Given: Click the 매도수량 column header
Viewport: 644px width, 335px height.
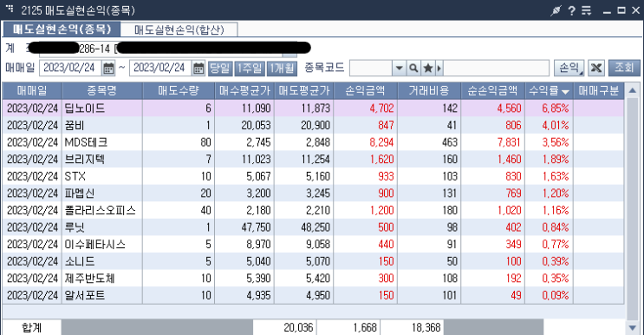Looking at the screenshot, I should pos(179,91).
